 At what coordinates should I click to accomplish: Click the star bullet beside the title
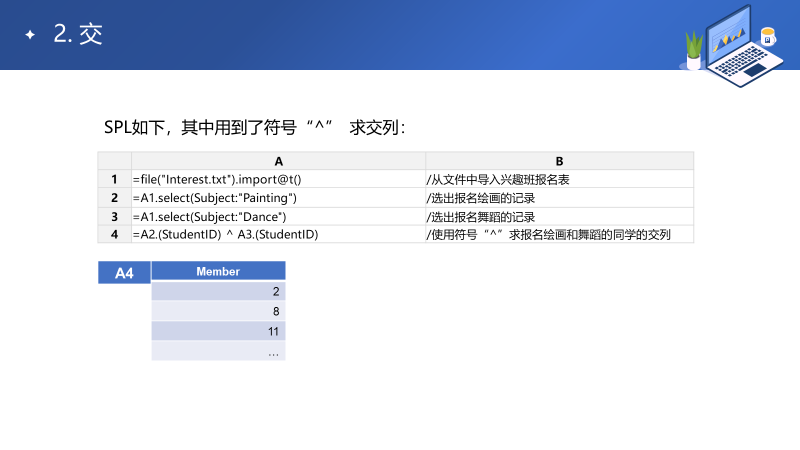tap(30, 35)
